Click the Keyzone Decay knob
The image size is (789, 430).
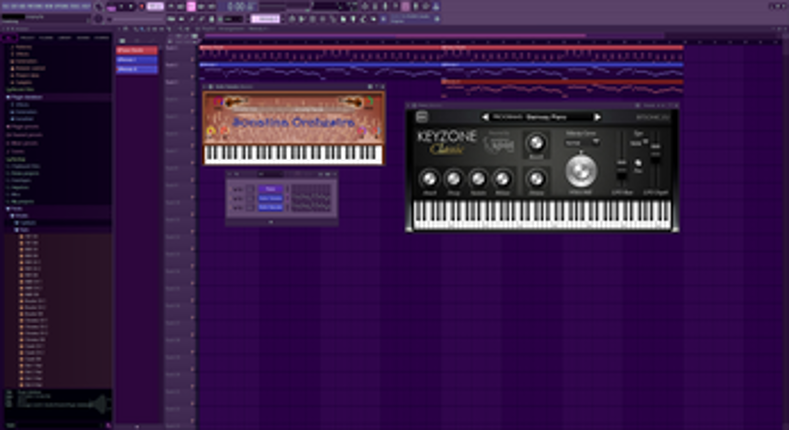click(453, 179)
